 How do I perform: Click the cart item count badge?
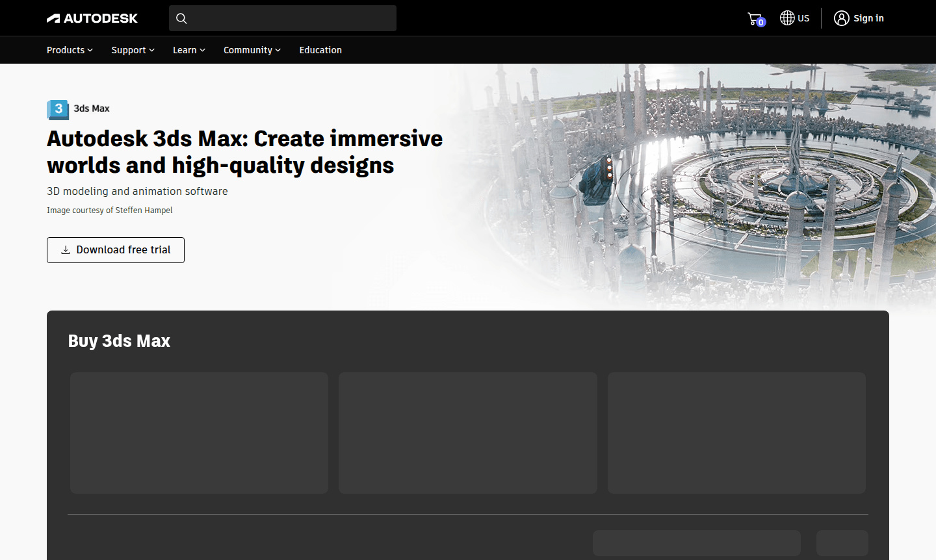(x=760, y=23)
